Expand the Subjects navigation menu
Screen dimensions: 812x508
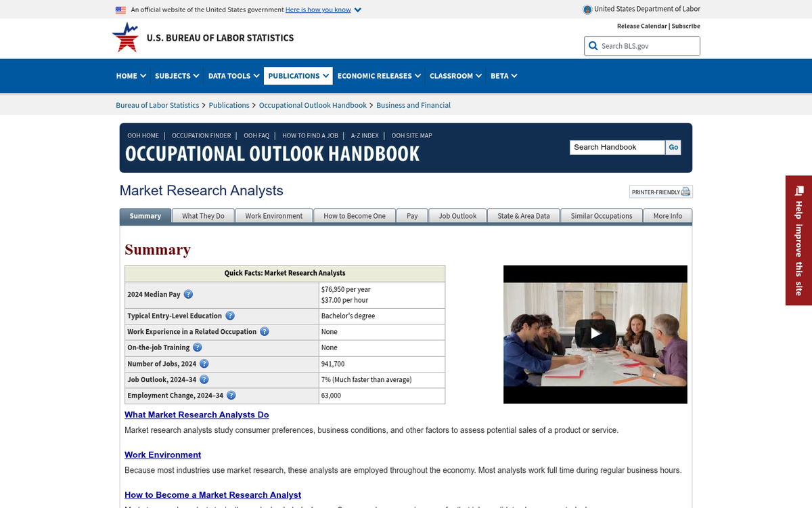click(x=177, y=76)
